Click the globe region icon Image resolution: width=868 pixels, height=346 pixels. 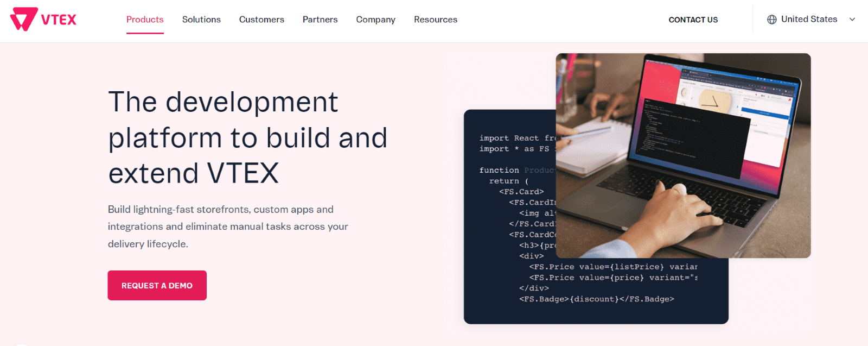point(771,20)
